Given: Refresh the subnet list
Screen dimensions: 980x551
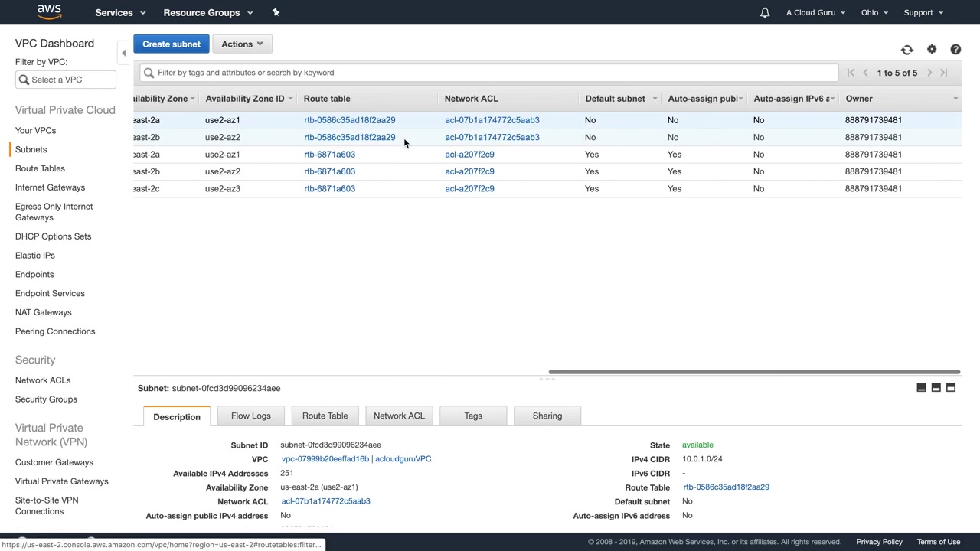Looking at the screenshot, I should point(907,50).
